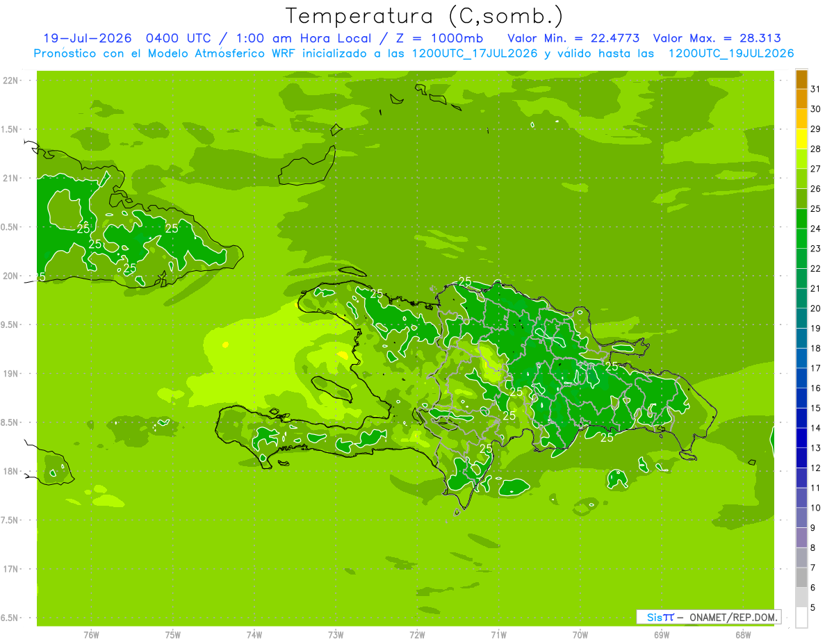Screen dimensions: 834x644
Task: Click the "73W" longitude label
Action: click(336, 636)
